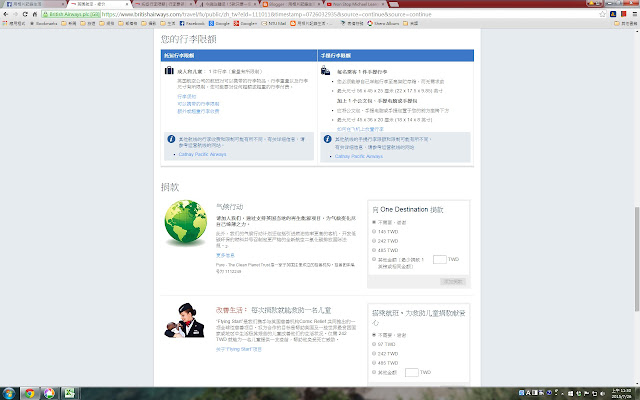This screenshot has height=400, width=640.
Task: Open Cathay Pacific Airways link under checked baggage
Action: 202,154
